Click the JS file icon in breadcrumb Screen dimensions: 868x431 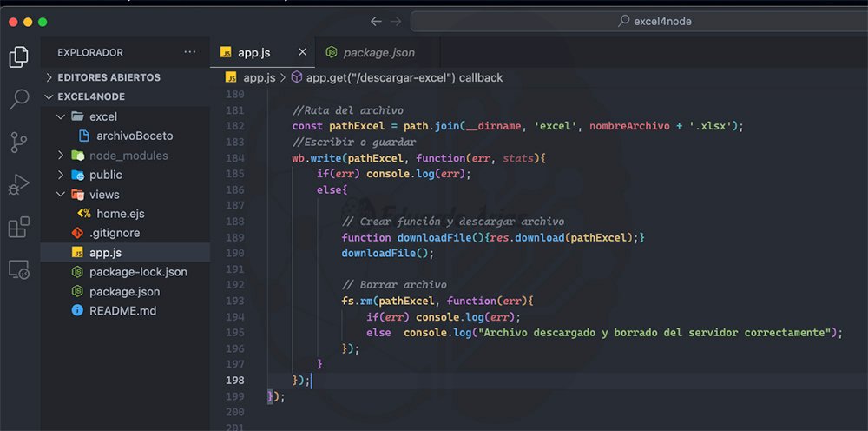[x=231, y=77]
